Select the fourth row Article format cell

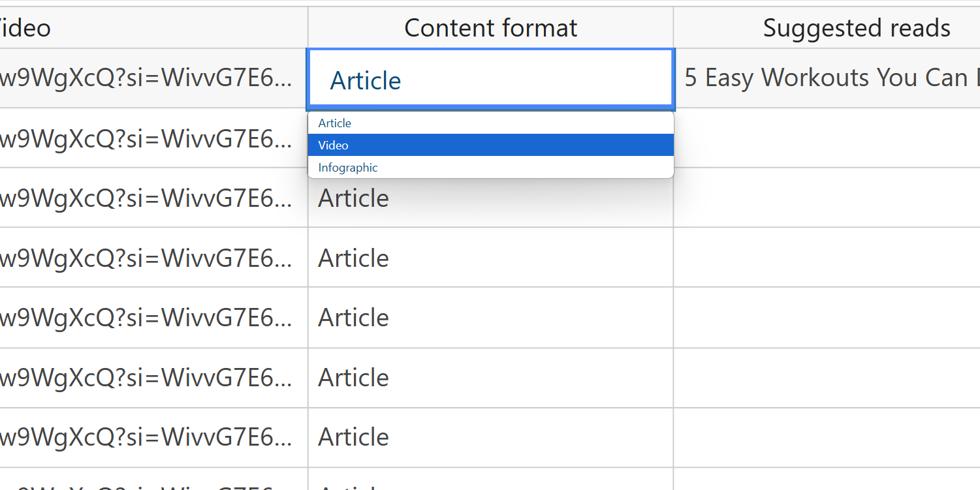490,258
